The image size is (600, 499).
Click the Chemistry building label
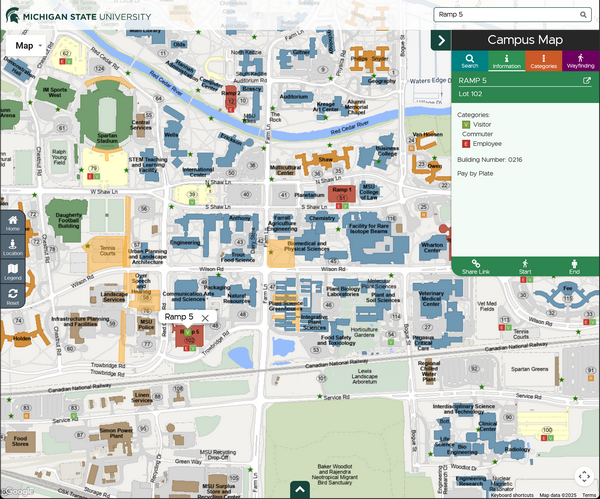pyautogui.click(x=322, y=218)
